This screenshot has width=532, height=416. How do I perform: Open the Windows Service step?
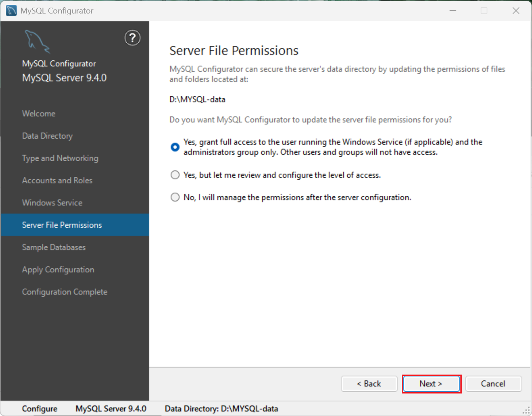tap(52, 203)
